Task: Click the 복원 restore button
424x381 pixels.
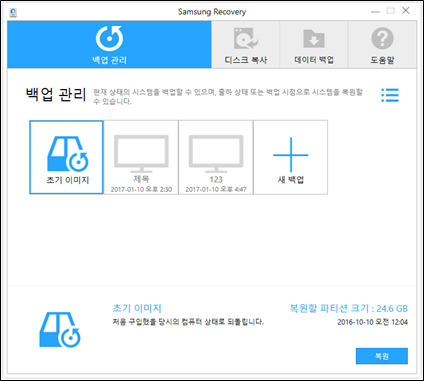Action: pos(382,356)
